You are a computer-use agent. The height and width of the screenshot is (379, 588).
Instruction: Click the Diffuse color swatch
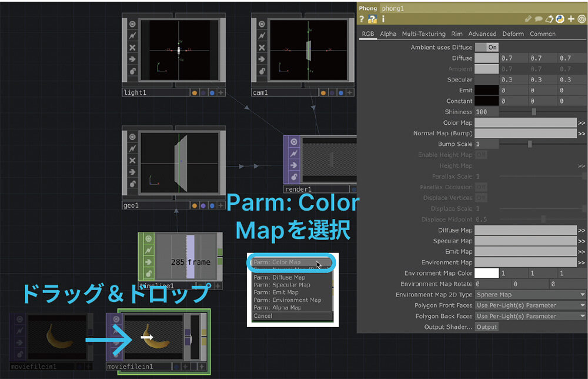[486, 58]
